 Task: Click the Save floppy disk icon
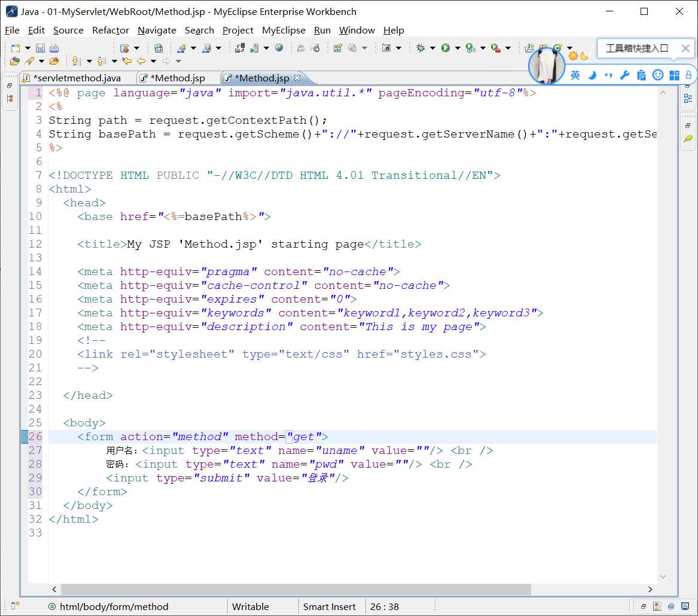[40, 48]
